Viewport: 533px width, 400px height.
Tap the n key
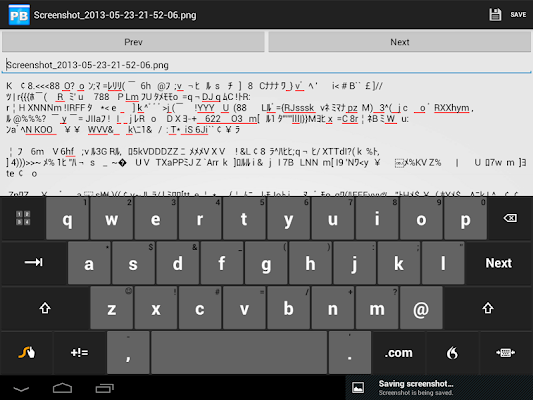(332, 308)
